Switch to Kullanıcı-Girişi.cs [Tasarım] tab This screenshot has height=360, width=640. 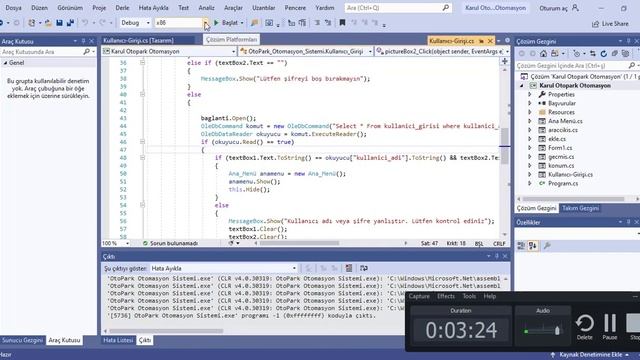[138, 40]
